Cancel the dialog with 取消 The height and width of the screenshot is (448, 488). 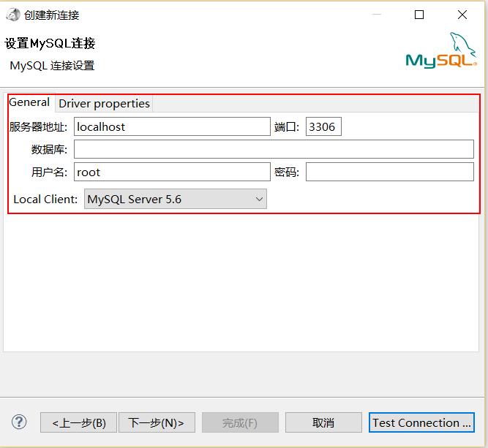click(323, 423)
